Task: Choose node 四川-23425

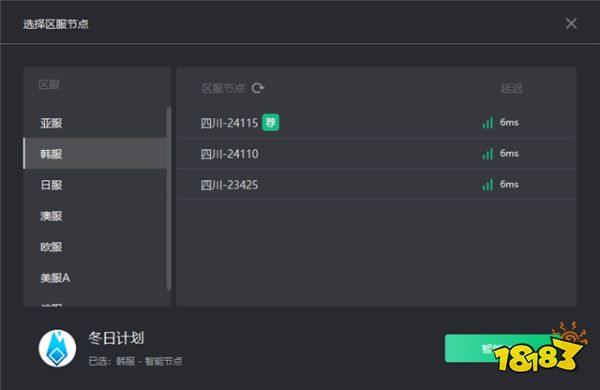Action: tap(376, 184)
